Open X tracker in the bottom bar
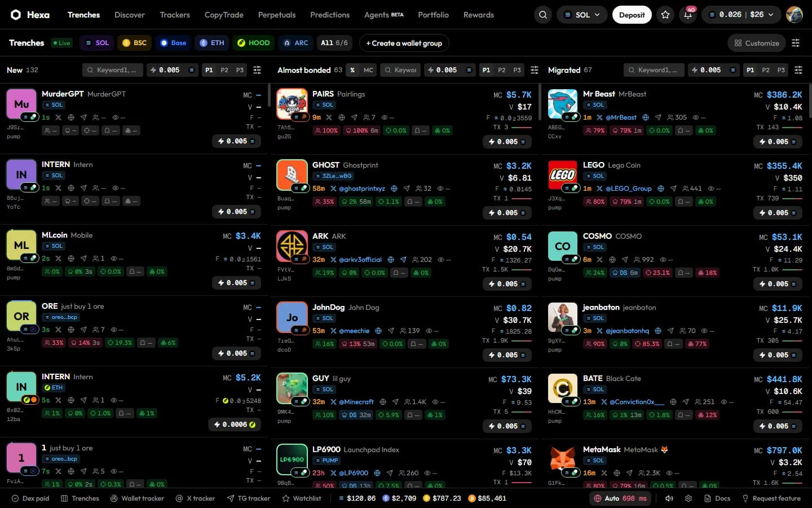 point(195,498)
